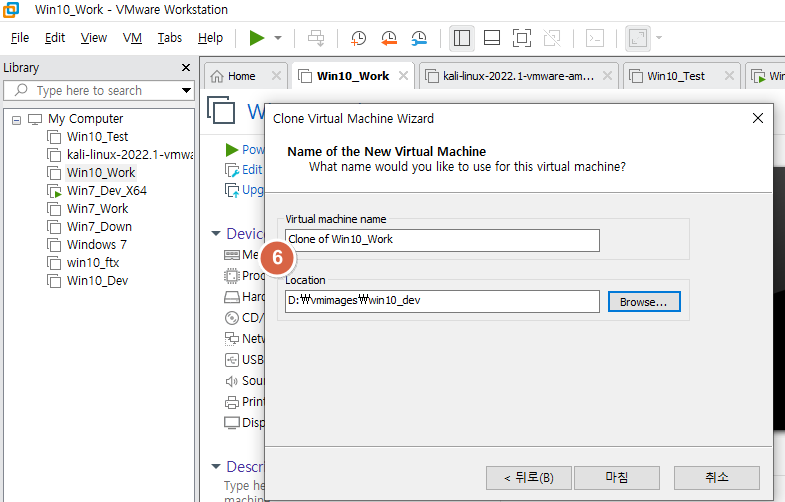Open the Edit menu
Image resolution: width=785 pixels, height=502 pixels.
coord(55,38)
